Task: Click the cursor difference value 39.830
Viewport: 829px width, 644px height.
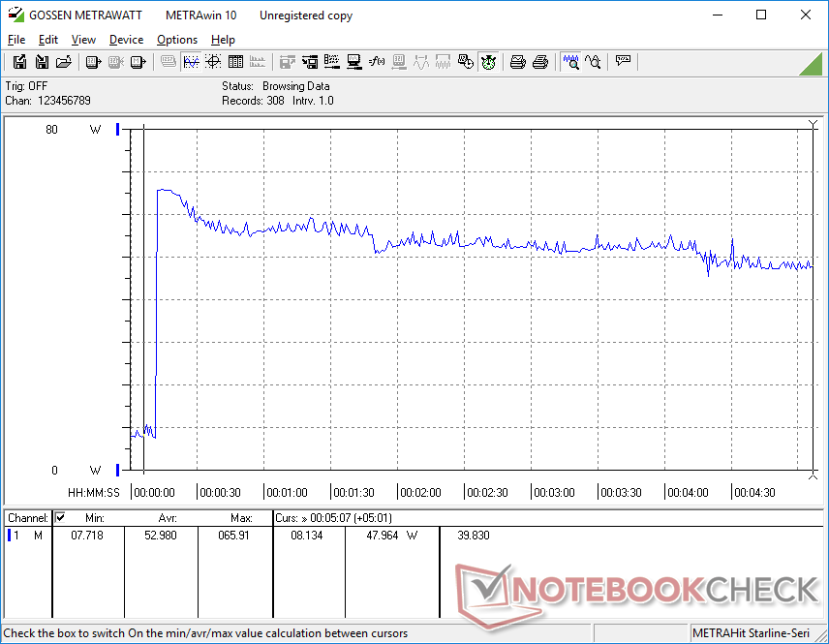Action: (x=474, y=536)
